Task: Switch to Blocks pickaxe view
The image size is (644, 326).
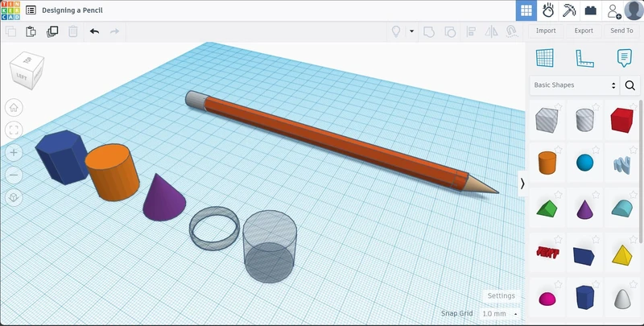Action: 569,10
